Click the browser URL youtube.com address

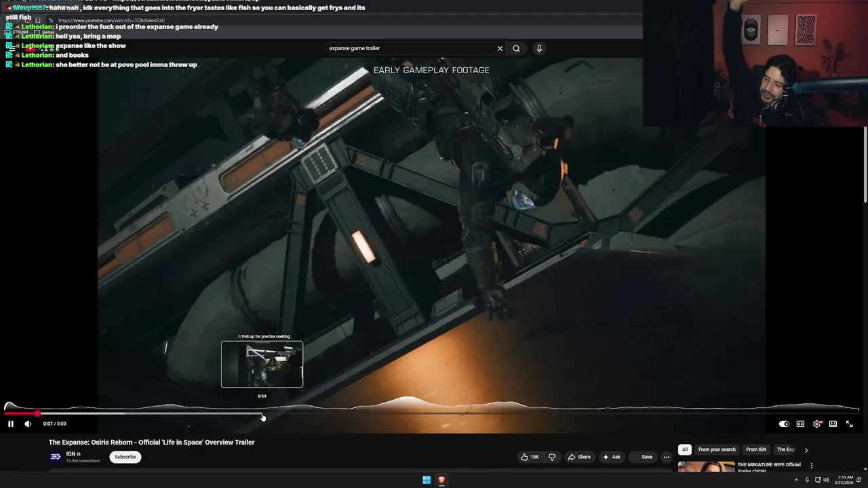click(111, 20)
